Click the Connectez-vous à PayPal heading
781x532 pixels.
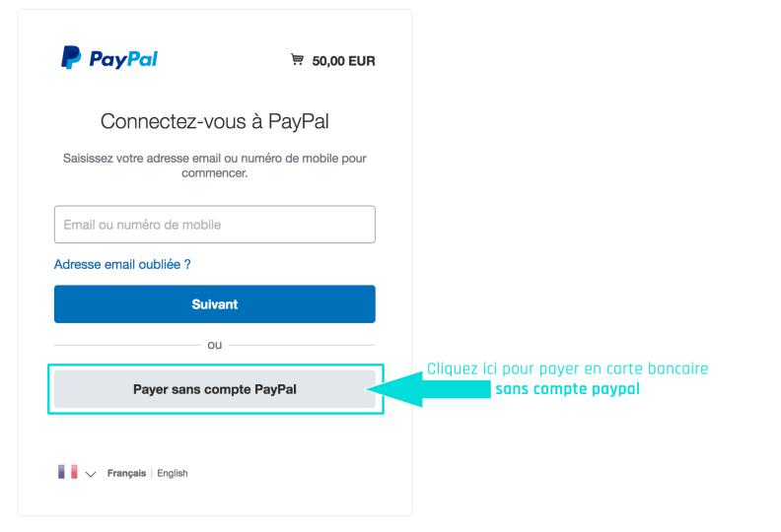pos(215,121)
